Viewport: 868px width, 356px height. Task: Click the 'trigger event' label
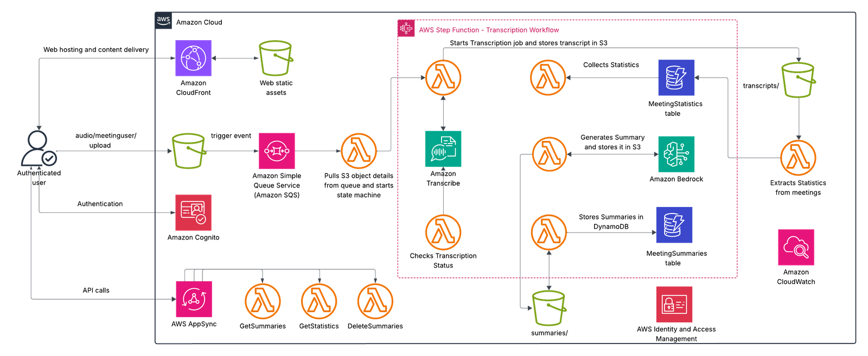(231, 135)
